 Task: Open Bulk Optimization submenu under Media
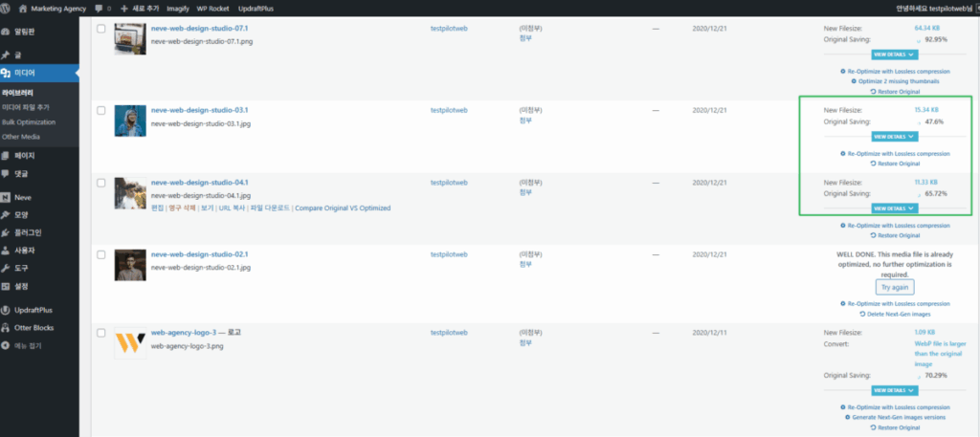[29, 122]
